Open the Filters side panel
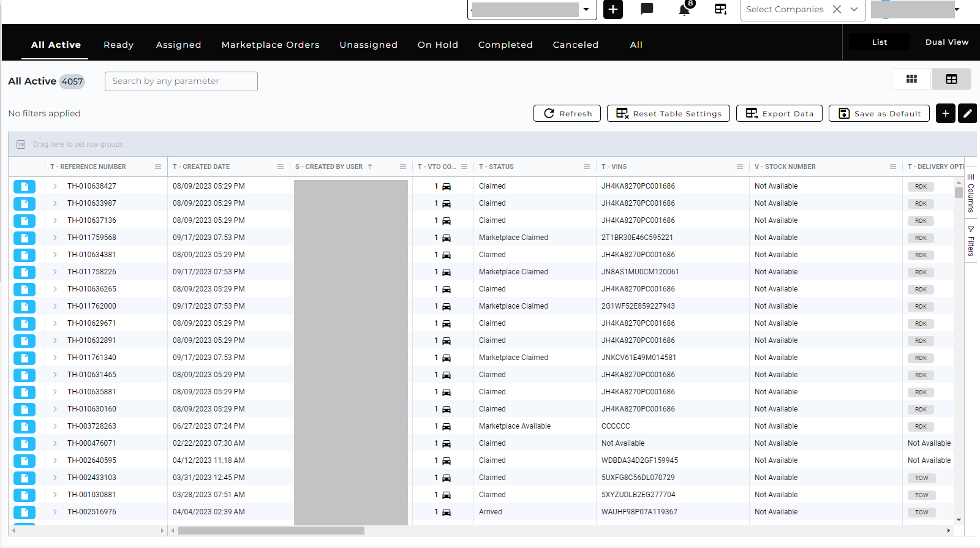 click(971, 241)
